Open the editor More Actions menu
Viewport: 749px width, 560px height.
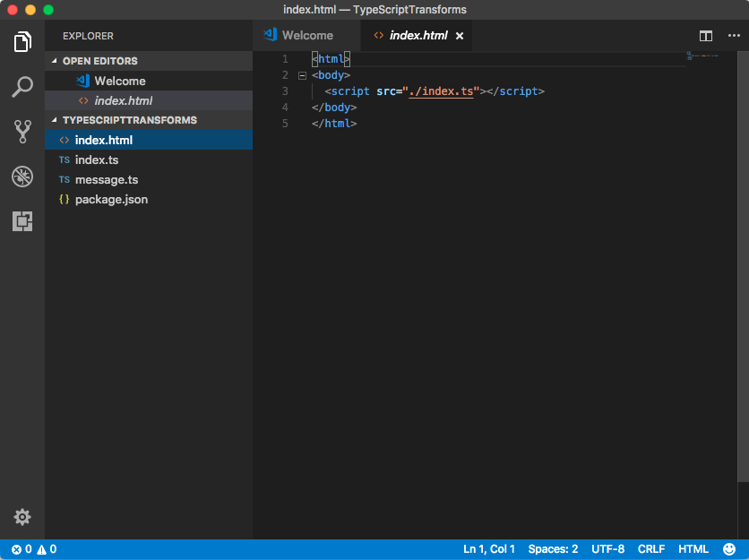tap(734, 35)
